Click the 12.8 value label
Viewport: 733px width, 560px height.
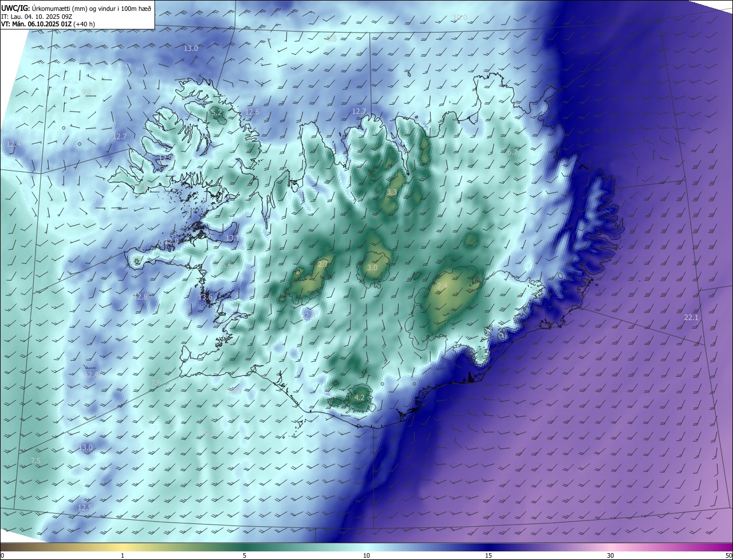pyautogui.click(x=140, y=297)
